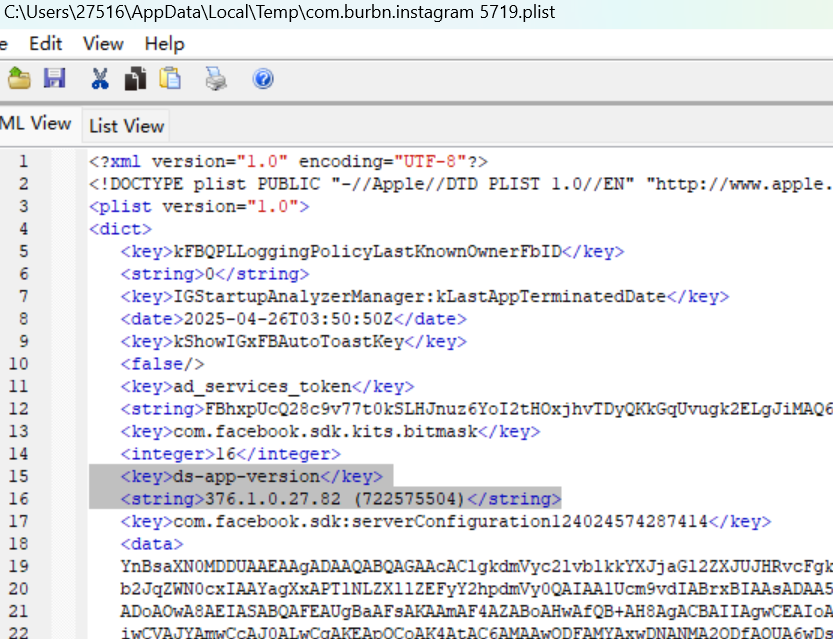This screenshot has width=833, height=639.
Task: Open the View menu
Action: 103,44
